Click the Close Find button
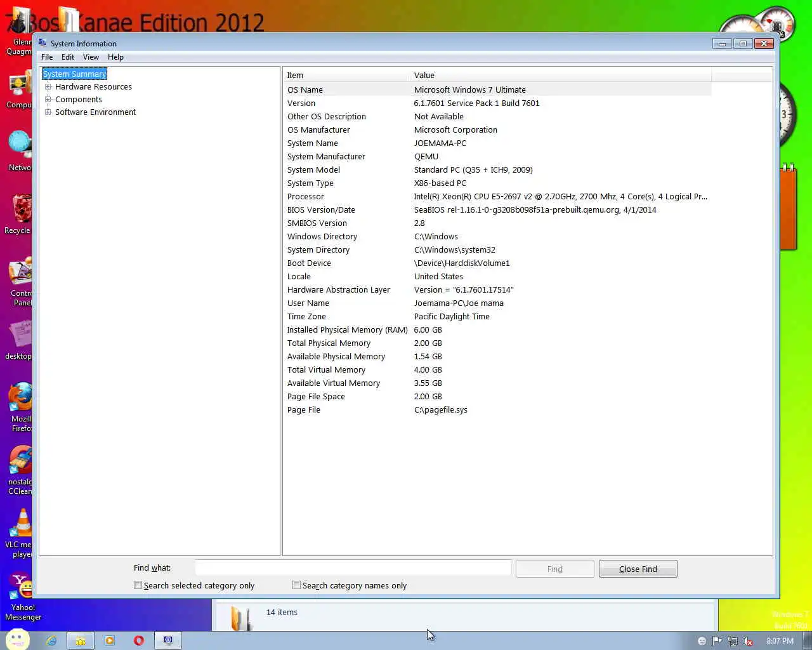 pyautogui.click(x=638, y=569)
